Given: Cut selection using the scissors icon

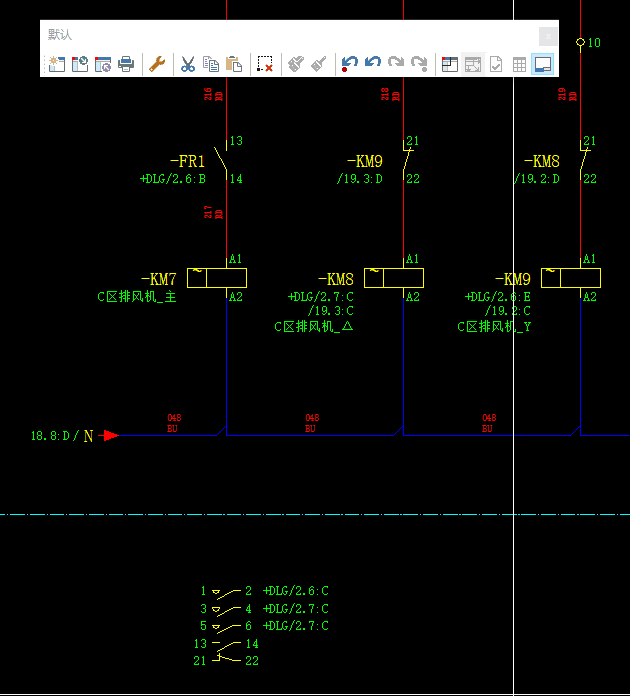Looking at the screenshot, I should 187,65.
